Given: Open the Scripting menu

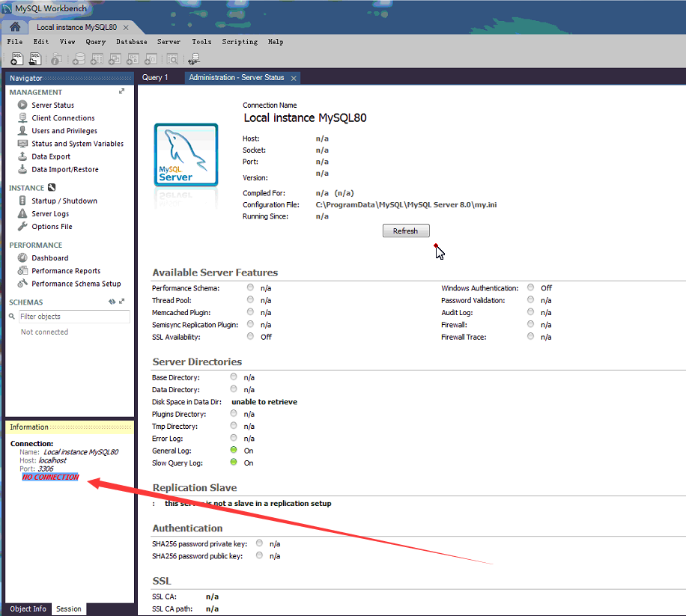Looking at the screenshot, I should coord(240,41).
